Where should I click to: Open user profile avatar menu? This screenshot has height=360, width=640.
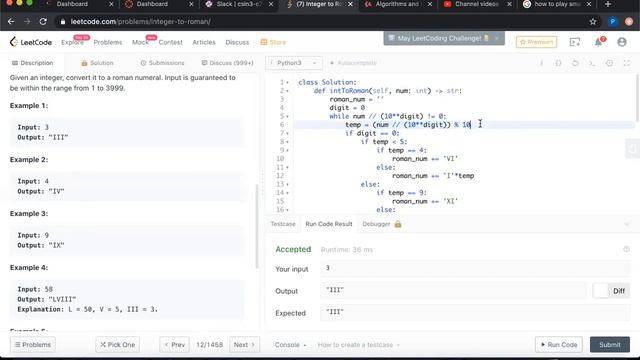tap(622, 42)
